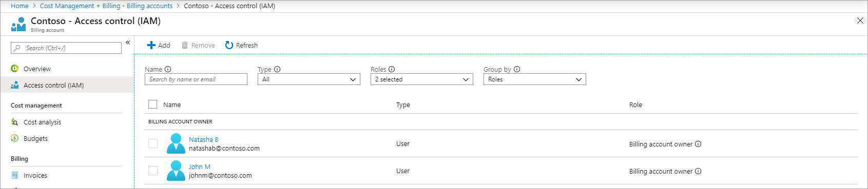Click Cost analysis icon in sidebar
The height and width of the screenshot is (189, 868).
point(15,122)
